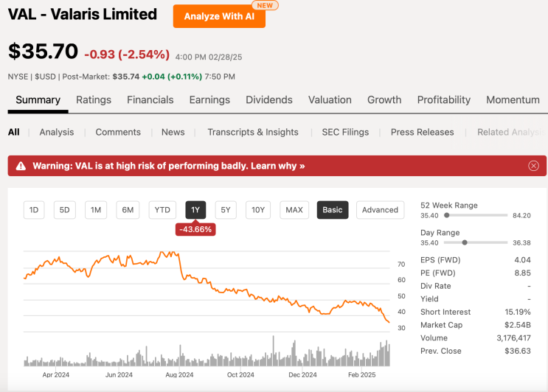Click the Day Range slider marker
The height and width of the screenshot is (392, 548).
coord(465,242)
